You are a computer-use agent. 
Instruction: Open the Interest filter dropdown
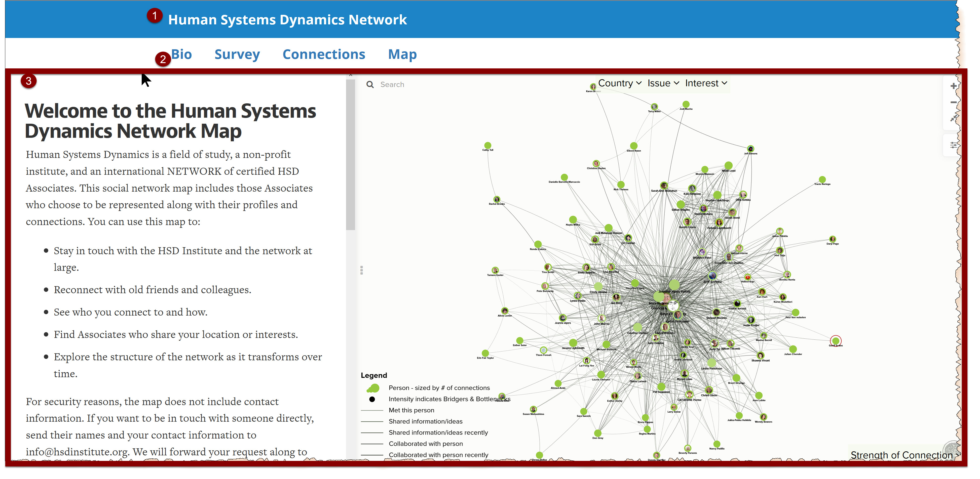(x=706, y=83)
